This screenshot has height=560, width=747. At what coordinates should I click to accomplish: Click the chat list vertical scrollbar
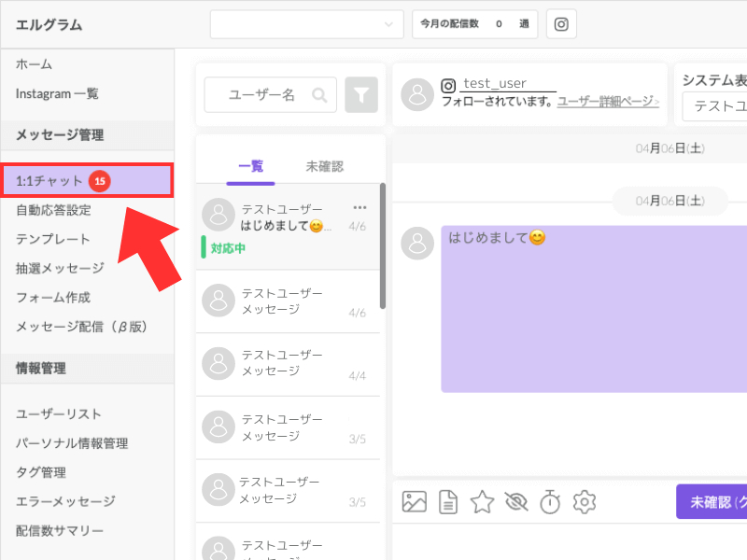[x=383, y=246]
